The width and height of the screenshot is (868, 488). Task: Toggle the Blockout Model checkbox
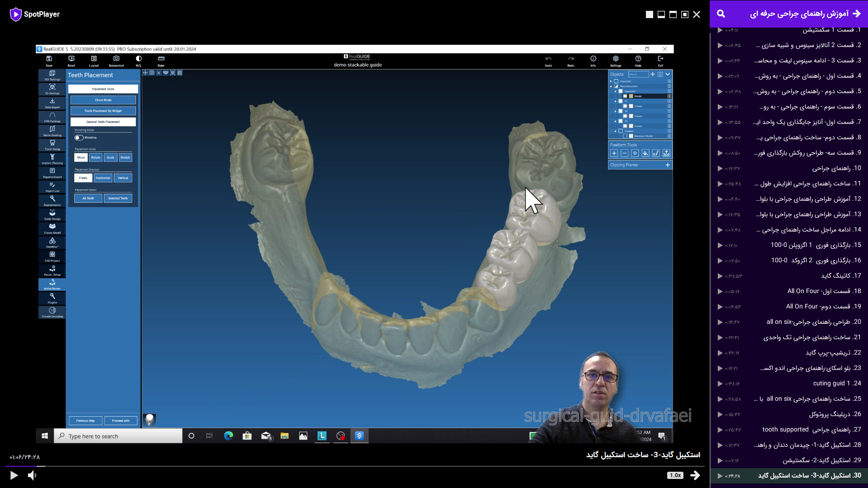[x=625, y=136]
